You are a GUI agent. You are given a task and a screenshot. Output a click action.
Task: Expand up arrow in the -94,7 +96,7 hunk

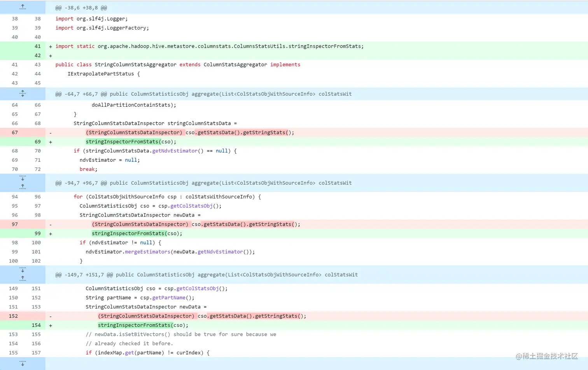point(23,187)
